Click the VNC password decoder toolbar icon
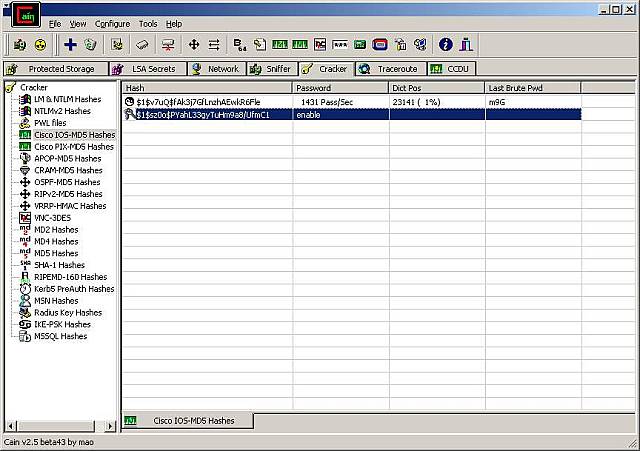The height and width of the screenshot is (451, 640). click(x=320, y=44)
